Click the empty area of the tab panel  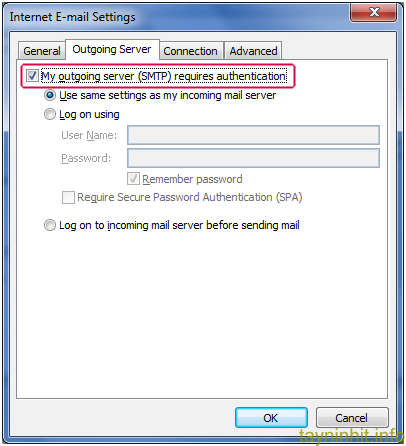click(202, 313)
